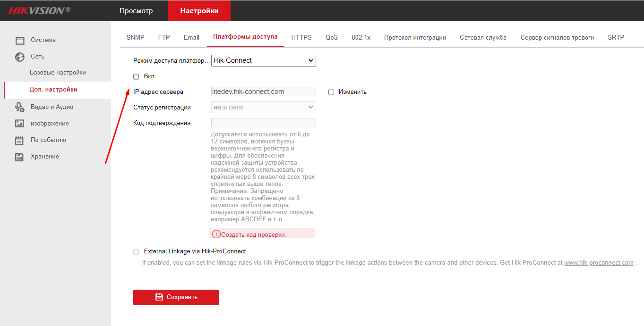The width and height of the screenshot is (644, 326).
Task: Click the Код подтверждения input field
Action: (264, 123)
